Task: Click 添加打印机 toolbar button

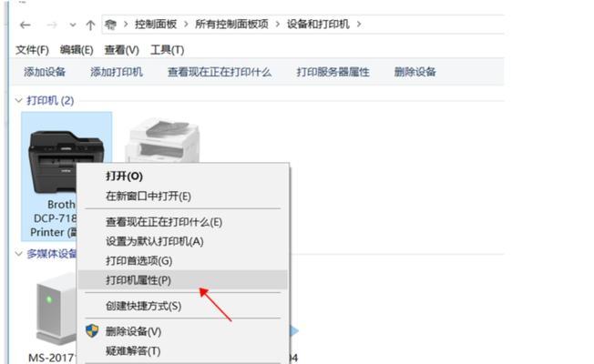Action: pos(117,72)
